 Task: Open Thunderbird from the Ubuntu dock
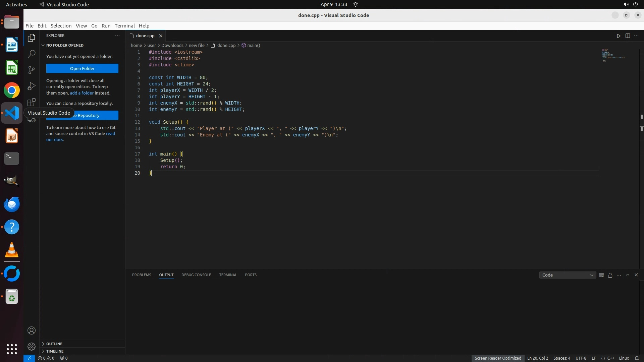click(x=12, y=204)
